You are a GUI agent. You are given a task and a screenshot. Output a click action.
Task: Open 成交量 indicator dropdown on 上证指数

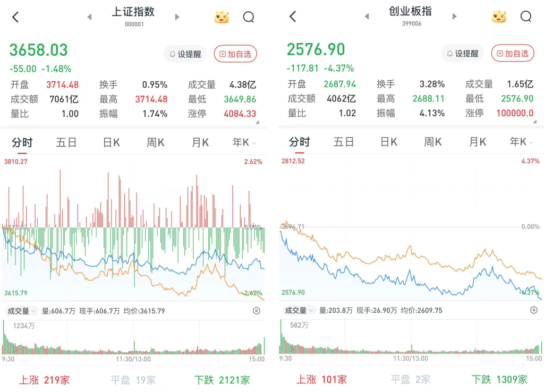pos(21,311)
